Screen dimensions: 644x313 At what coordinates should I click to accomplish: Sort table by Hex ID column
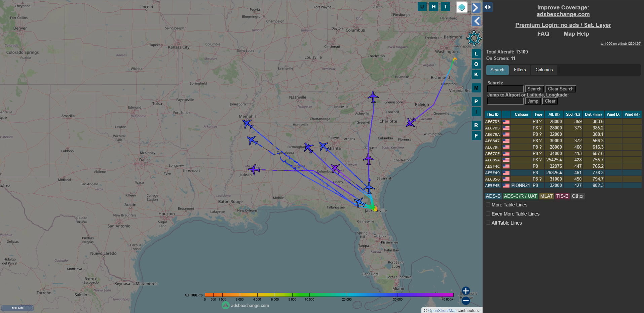tap(493, 115)
